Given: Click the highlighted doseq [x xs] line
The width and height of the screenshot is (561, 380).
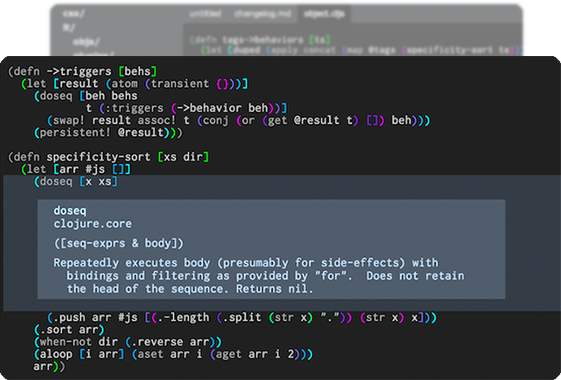Looking at the screenshot, I should (x=76, y=181).
